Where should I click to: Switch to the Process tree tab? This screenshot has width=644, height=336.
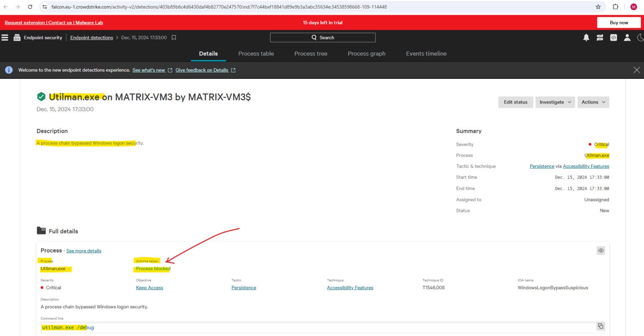click(311, 54)
